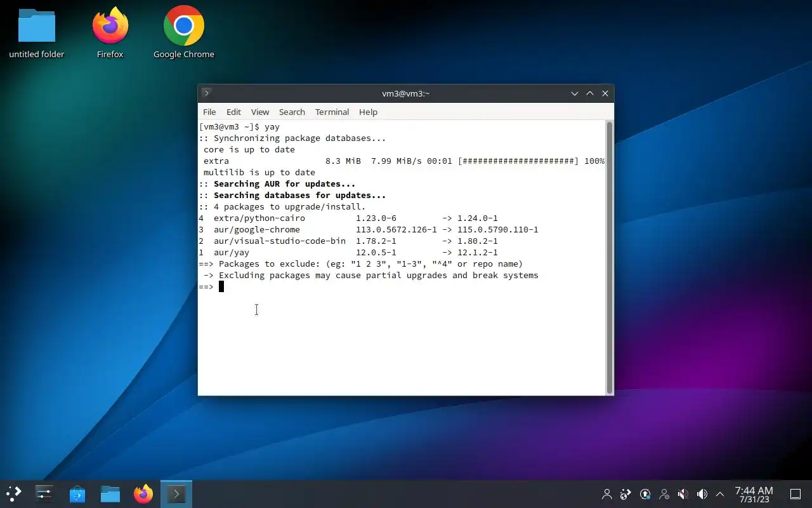
Task: Click the user account tray icon
Action: point(607,494)
